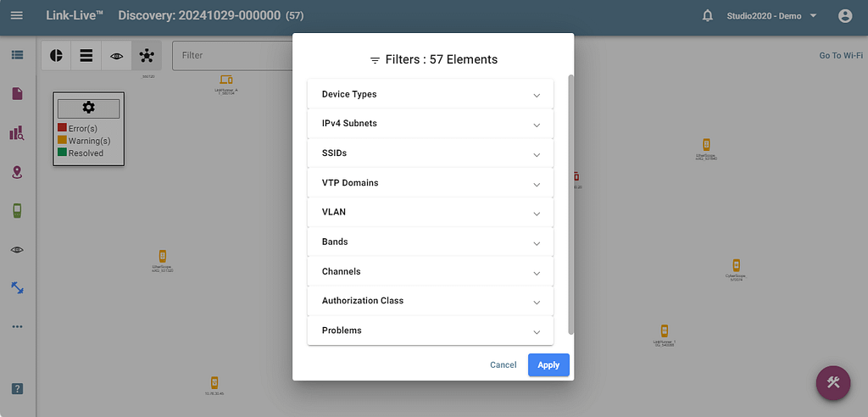Expand the Problems filter section
Screen dimensions: 868x417
click(430, 331)
